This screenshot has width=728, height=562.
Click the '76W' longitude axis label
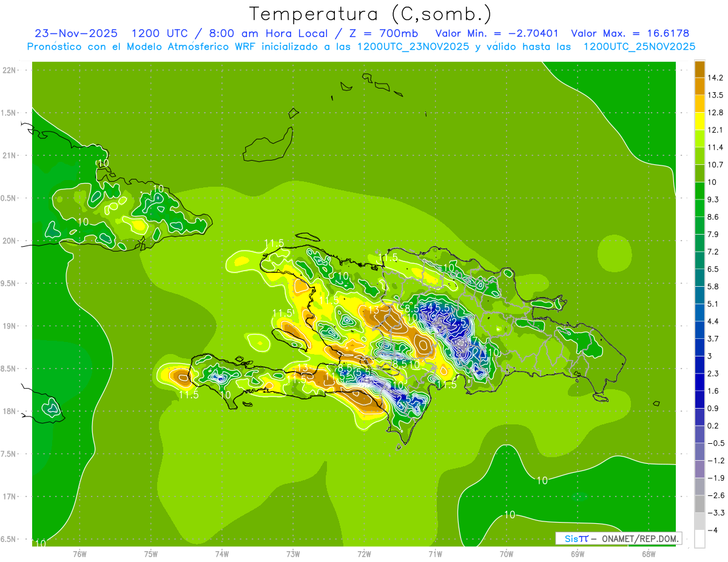79,554
